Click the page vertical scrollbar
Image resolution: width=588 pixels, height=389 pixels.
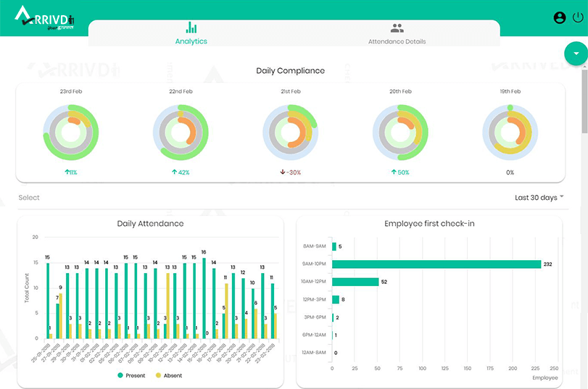coord(584,101)
